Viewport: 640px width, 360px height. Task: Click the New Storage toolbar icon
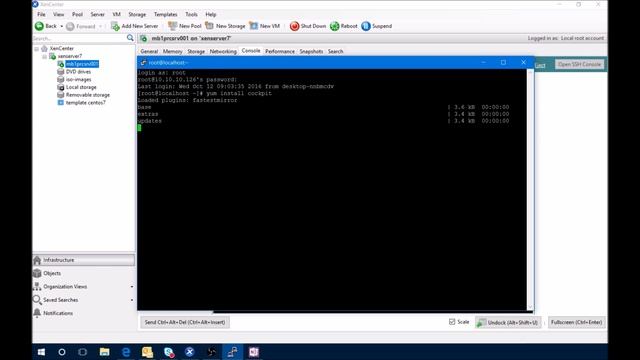209,26
